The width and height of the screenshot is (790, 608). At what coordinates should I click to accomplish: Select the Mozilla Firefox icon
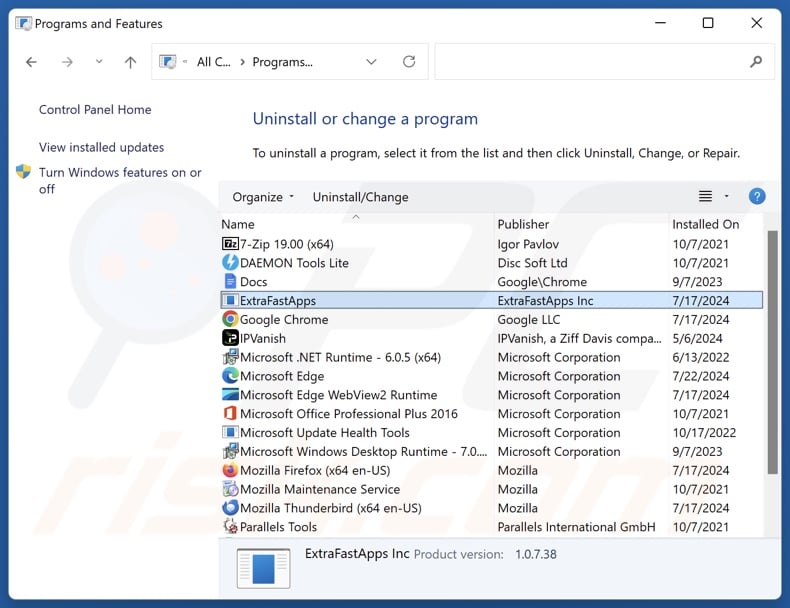230,470
